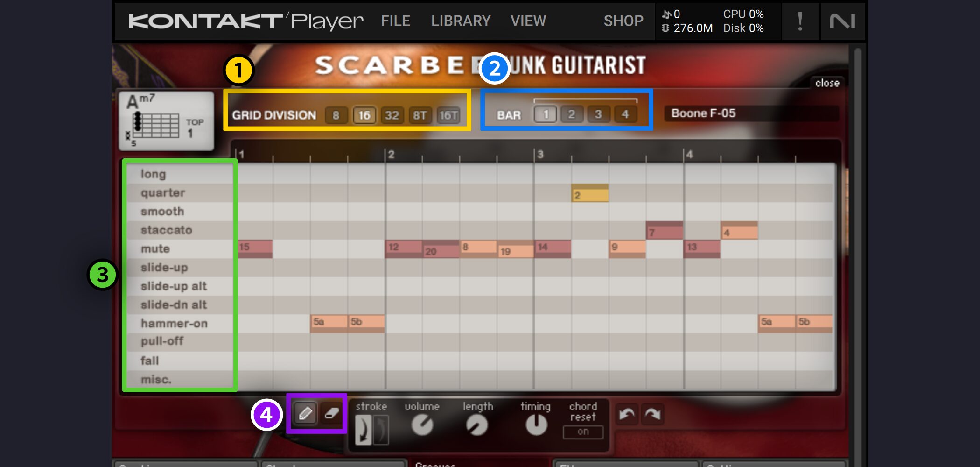
Task: Open the VIEW menu
Action: coord(528,21)
